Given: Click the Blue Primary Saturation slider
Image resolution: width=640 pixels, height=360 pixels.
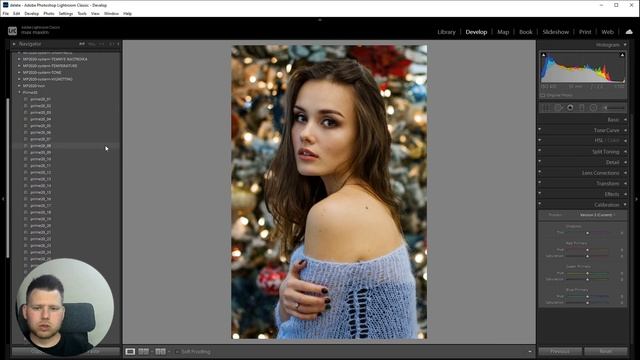Looking at the screenshot, I should [588, 302].
